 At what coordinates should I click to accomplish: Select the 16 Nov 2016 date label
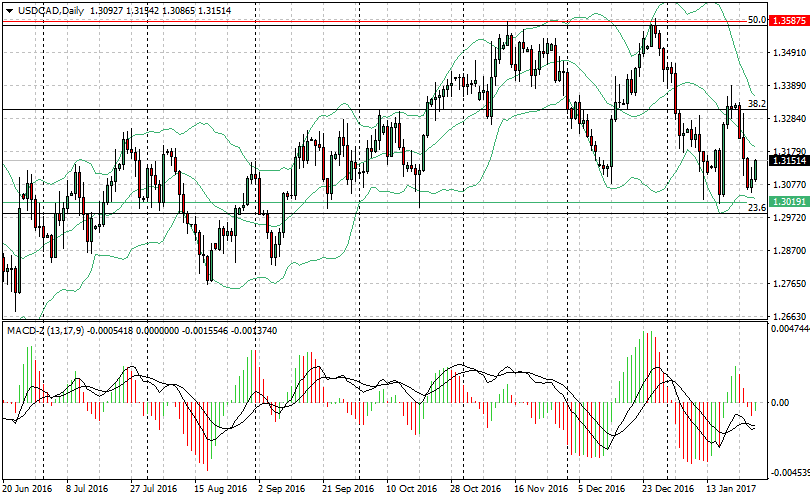point(541,489)
